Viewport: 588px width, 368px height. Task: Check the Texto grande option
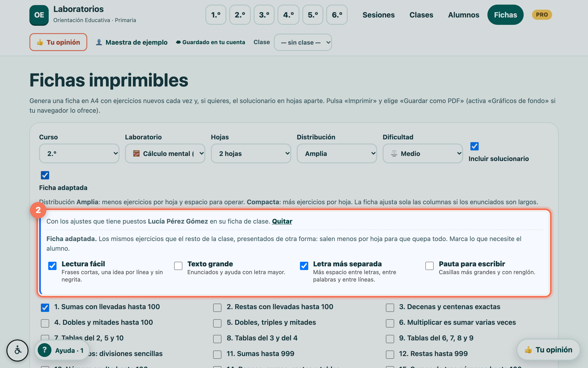(178, 266)
